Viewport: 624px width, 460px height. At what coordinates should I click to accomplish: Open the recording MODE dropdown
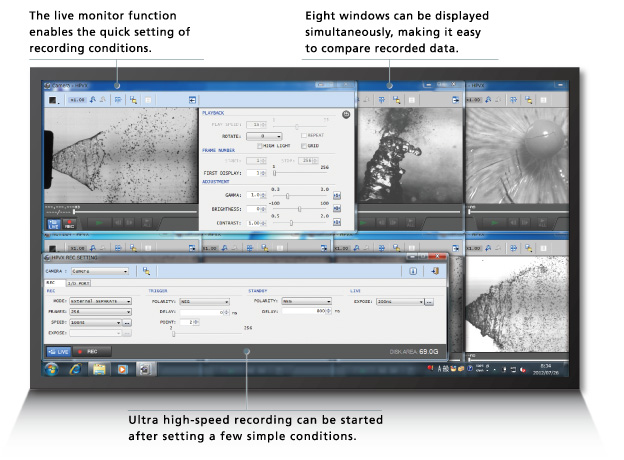tap(128, 299)
